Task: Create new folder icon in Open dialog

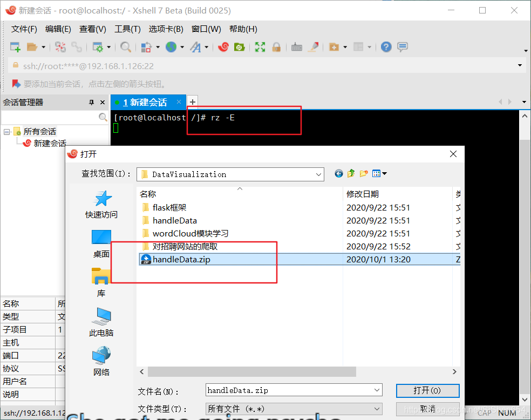Action: (364, 174)
